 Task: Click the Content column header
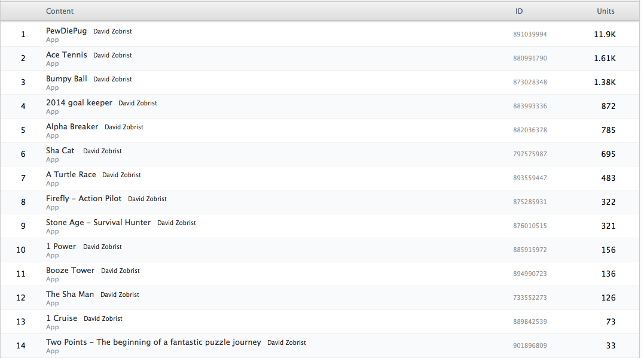coord(60,11)
